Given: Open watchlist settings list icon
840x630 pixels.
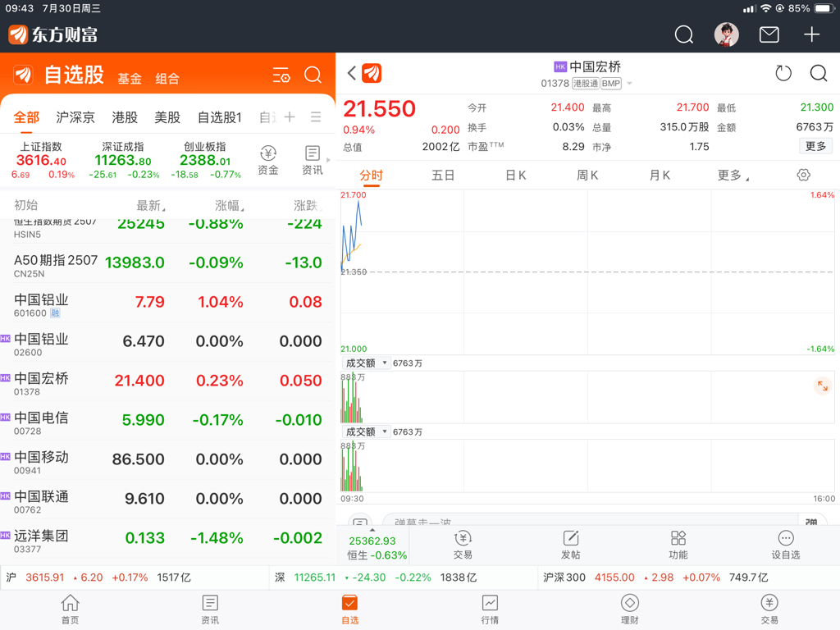Looking at the screenshot, I should coord(281,75).
